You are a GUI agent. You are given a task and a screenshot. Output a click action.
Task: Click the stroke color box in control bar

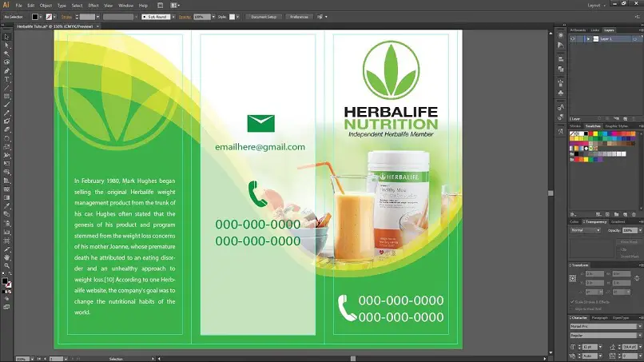(x=49, y=17)
